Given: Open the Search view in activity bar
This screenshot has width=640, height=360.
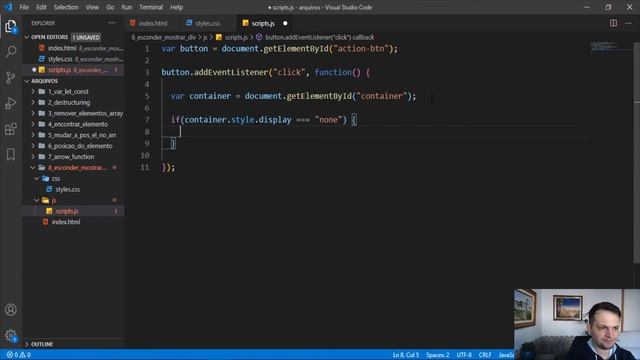Looking at the screenshot, I should [11, 51].
